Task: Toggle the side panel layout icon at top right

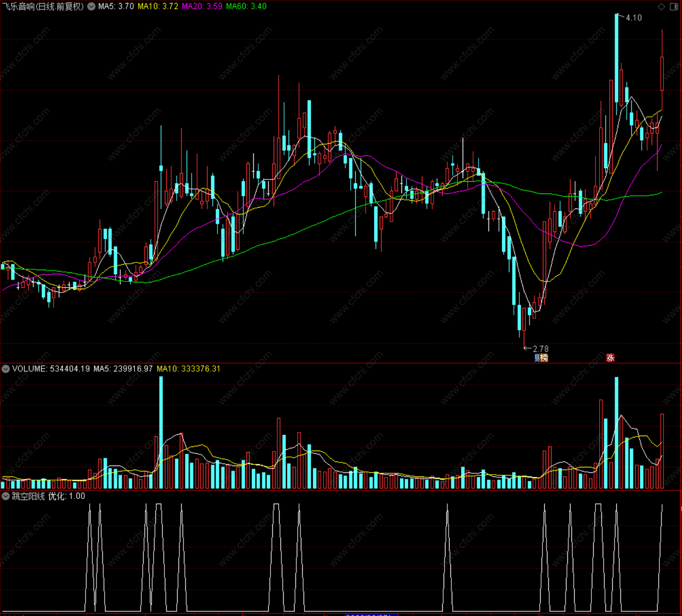Action: tap(674, 6)
